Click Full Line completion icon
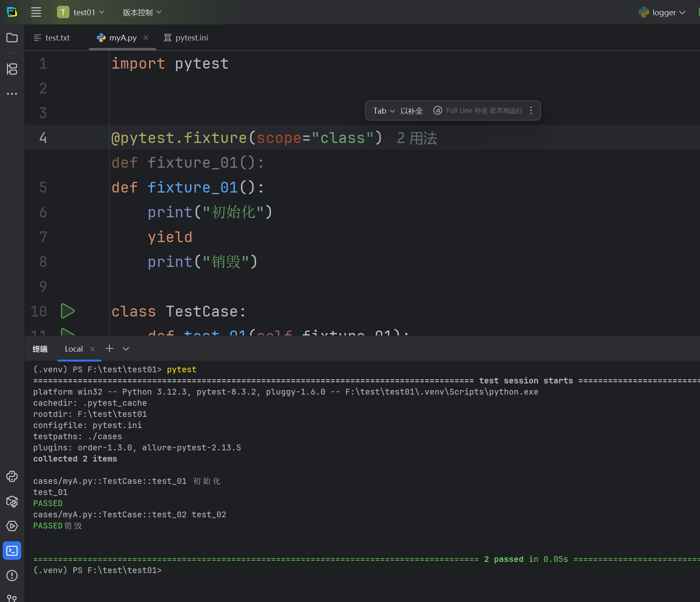Image resolution: width=700 pixels, height=602 pixels. [438, 110]
